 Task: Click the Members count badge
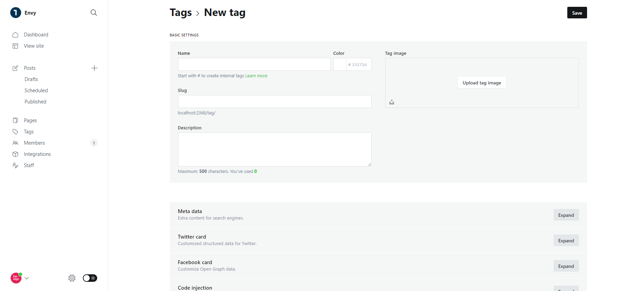point(94,143)
